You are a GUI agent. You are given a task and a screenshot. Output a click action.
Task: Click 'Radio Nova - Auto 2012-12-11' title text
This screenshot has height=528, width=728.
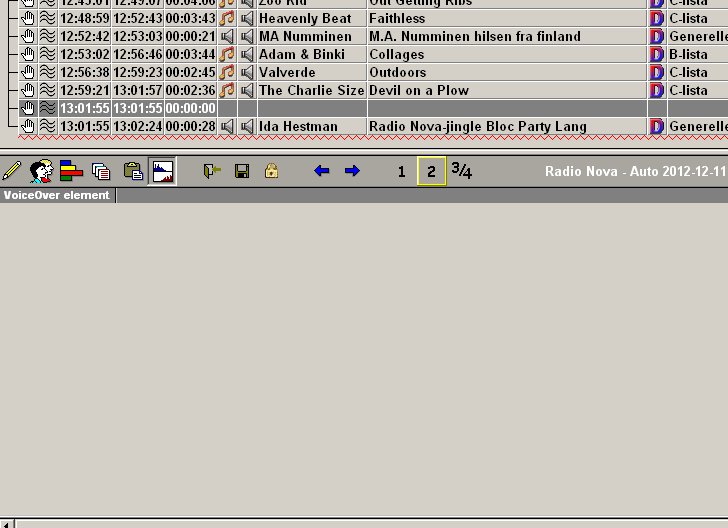coord(635,171)
